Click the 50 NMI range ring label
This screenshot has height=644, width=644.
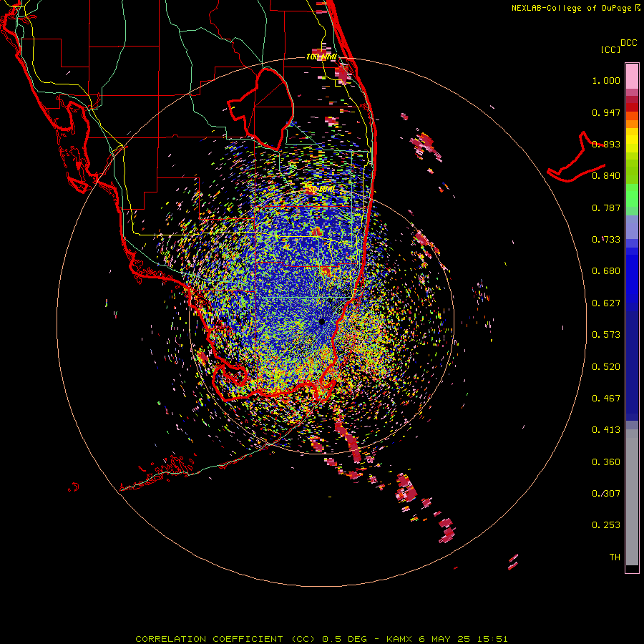(321, 190)
